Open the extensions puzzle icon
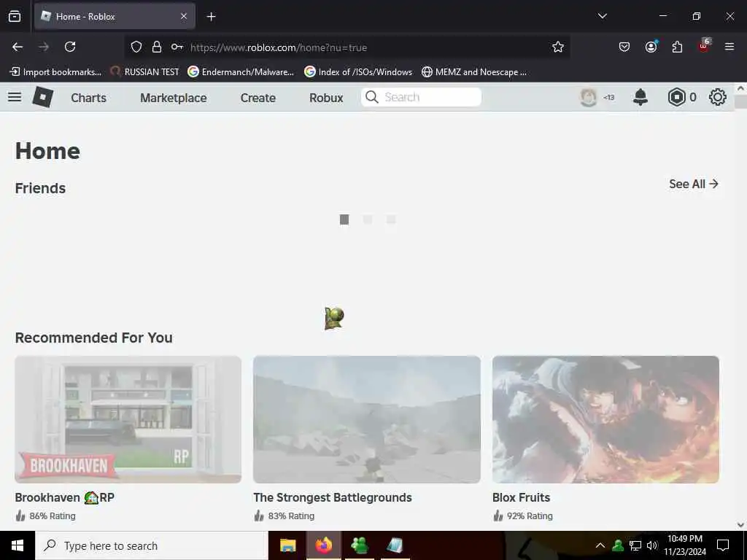The height and width of the screenshot is (560, 747). [677, 47]
